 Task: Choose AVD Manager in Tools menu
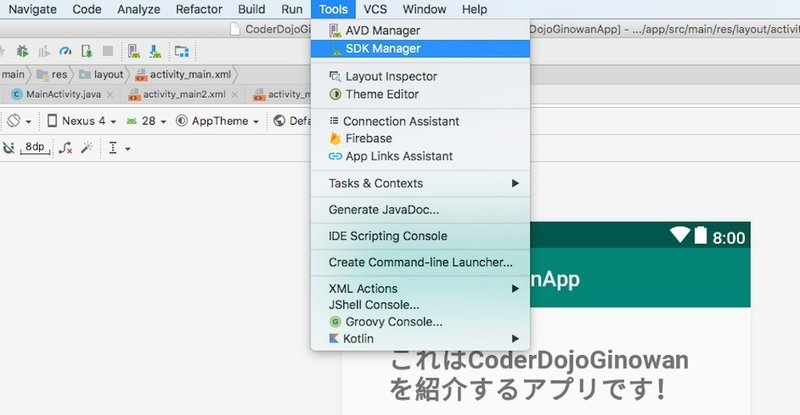(420, 31)
